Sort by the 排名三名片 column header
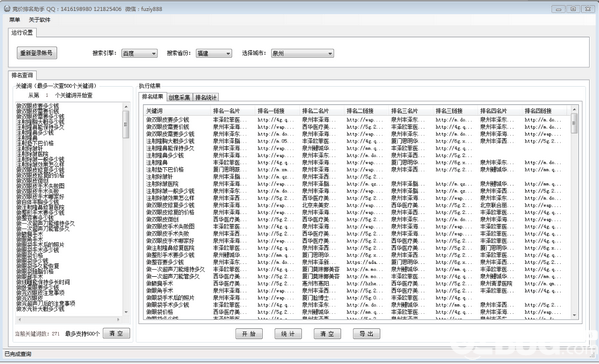 (412, 111)
